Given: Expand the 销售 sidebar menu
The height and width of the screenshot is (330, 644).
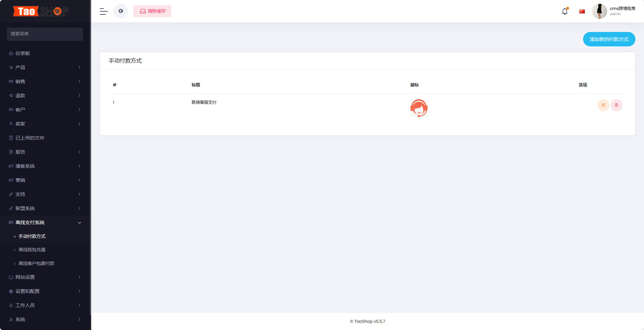Looking at the screenshot, I should [x=45, y=81].
